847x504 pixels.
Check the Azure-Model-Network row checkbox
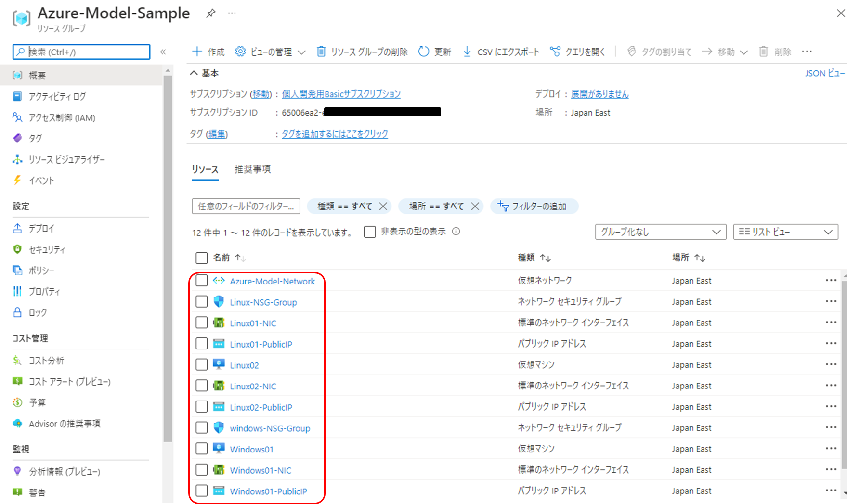click(202, 281)
